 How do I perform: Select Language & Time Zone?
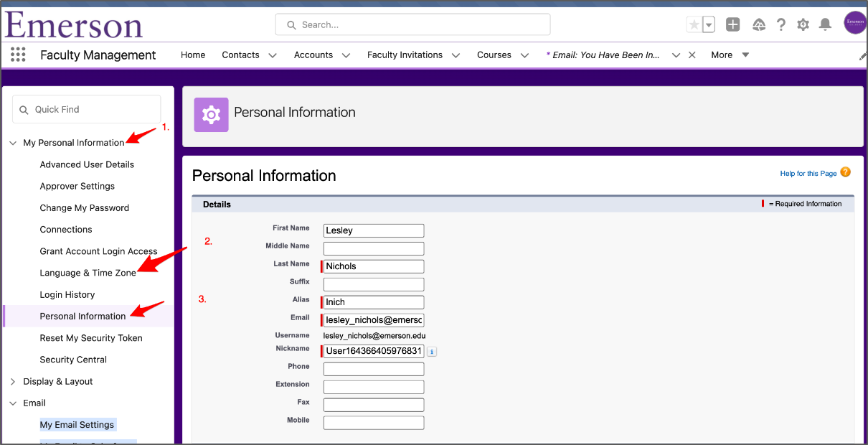88,273
